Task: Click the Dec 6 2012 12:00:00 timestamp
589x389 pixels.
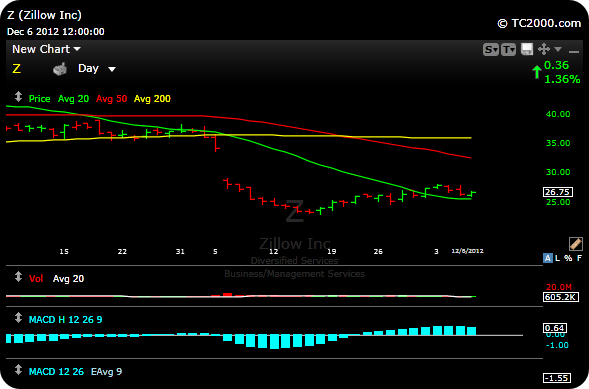Action: pyautogui.click(x=56, y=32)
